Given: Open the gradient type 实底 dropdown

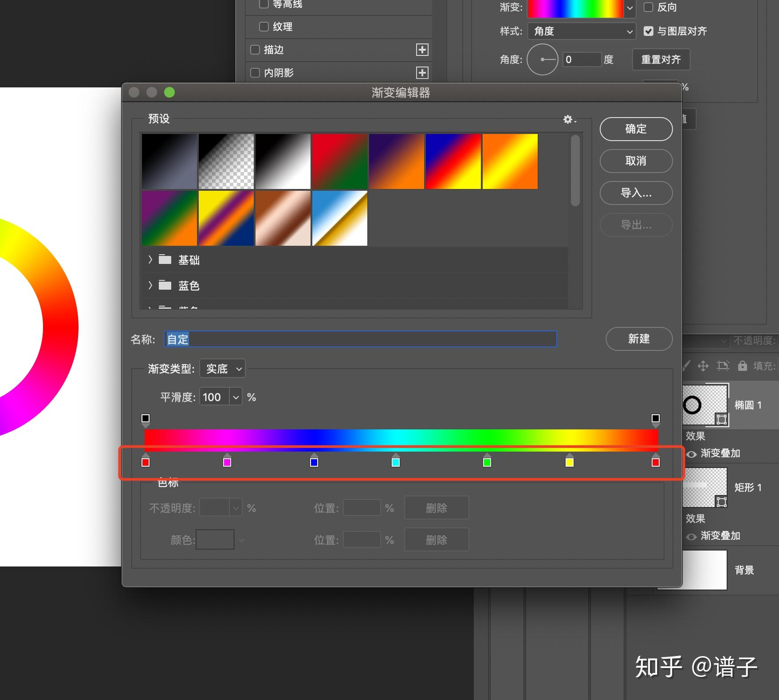Looking at the screenshot, I should click(x=223, y=369).
